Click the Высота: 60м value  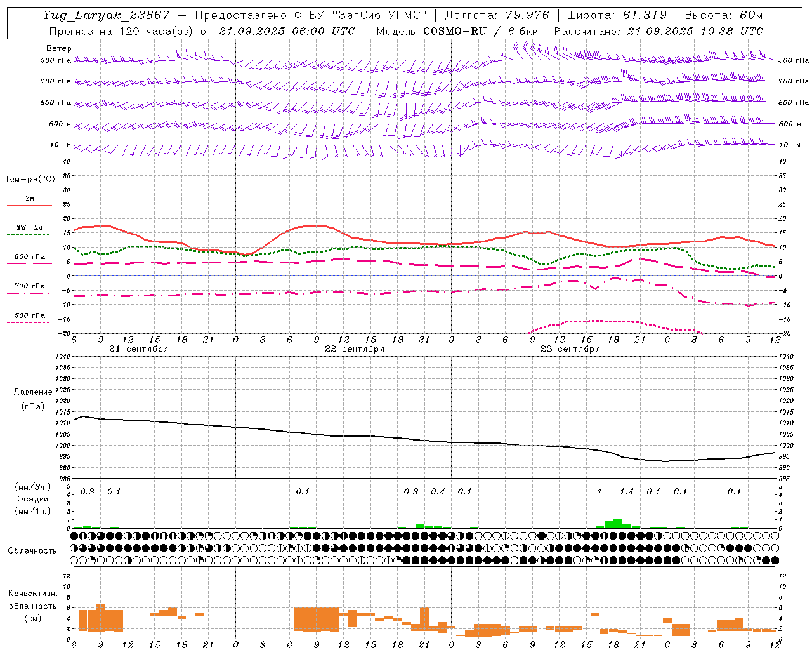(724, 15)
